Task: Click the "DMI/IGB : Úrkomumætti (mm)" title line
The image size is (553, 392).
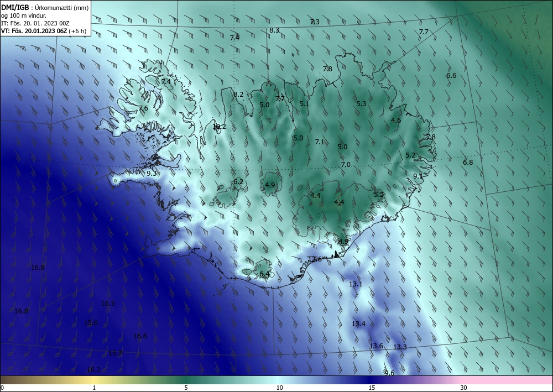Action: point(45,8)
